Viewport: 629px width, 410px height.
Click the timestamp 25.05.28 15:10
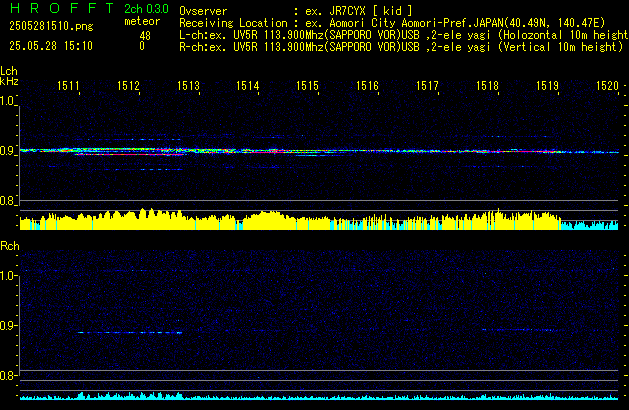click(51, 46)
